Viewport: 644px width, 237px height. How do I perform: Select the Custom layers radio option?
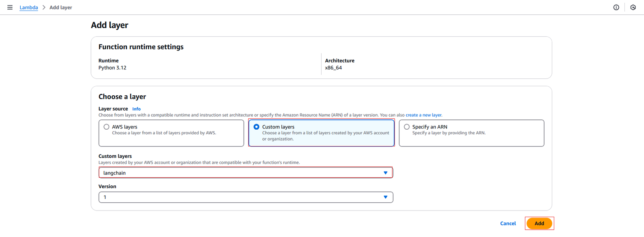[x=256, y=127]
